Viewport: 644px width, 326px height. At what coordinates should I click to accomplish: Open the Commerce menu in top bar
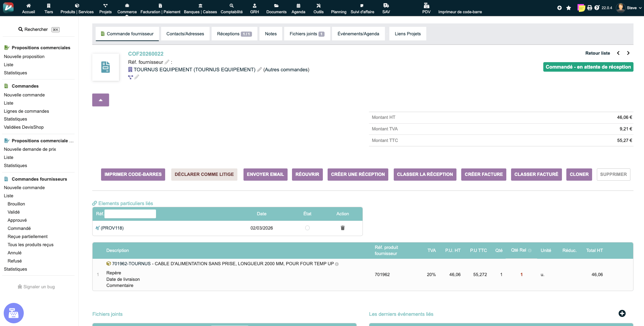pyautogui.click(x=127, y=8)
